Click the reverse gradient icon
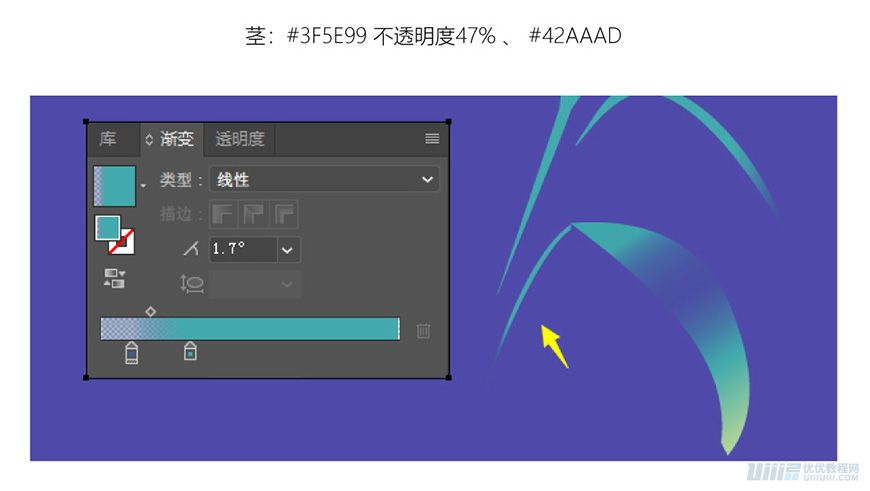This screenshot has width=870, height=491. pos(115,278)
